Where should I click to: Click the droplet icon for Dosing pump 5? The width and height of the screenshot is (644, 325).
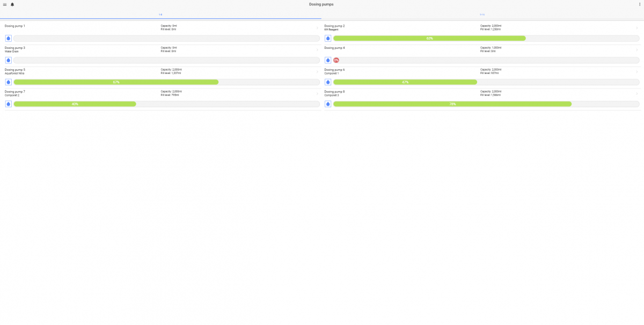(8, 82)
